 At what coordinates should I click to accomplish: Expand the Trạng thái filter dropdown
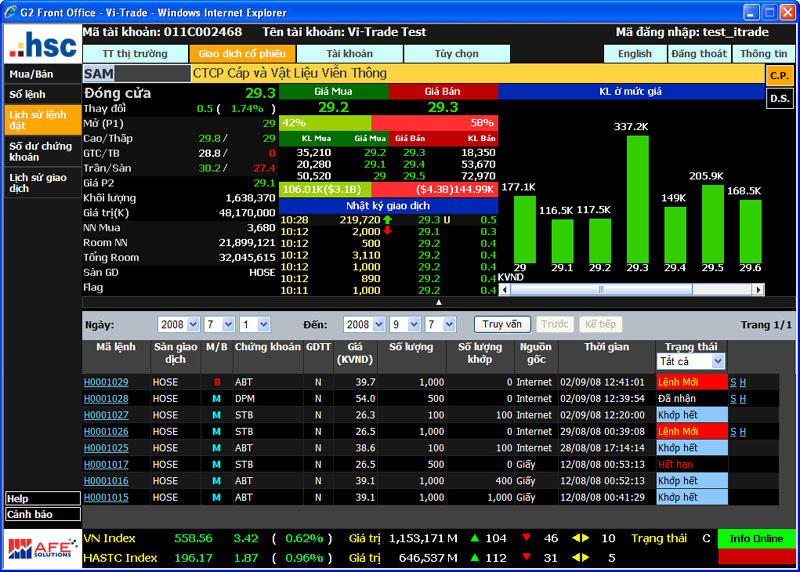717,361
